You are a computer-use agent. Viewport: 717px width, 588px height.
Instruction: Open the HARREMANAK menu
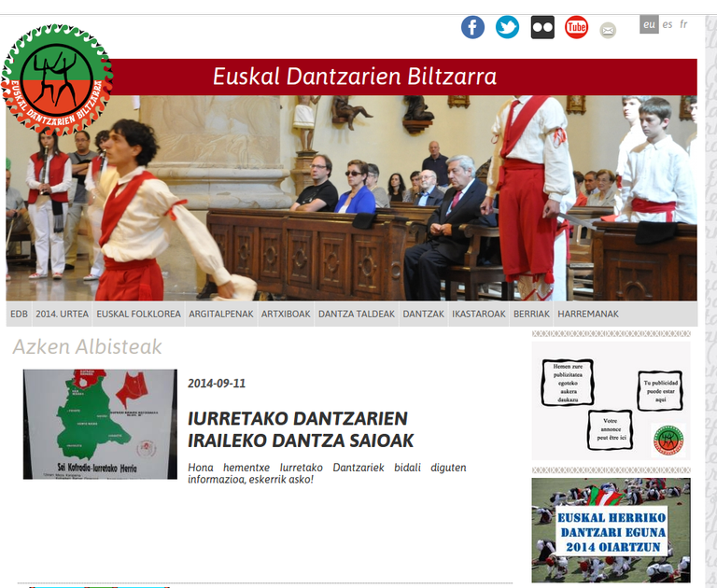tap(588, 314)
